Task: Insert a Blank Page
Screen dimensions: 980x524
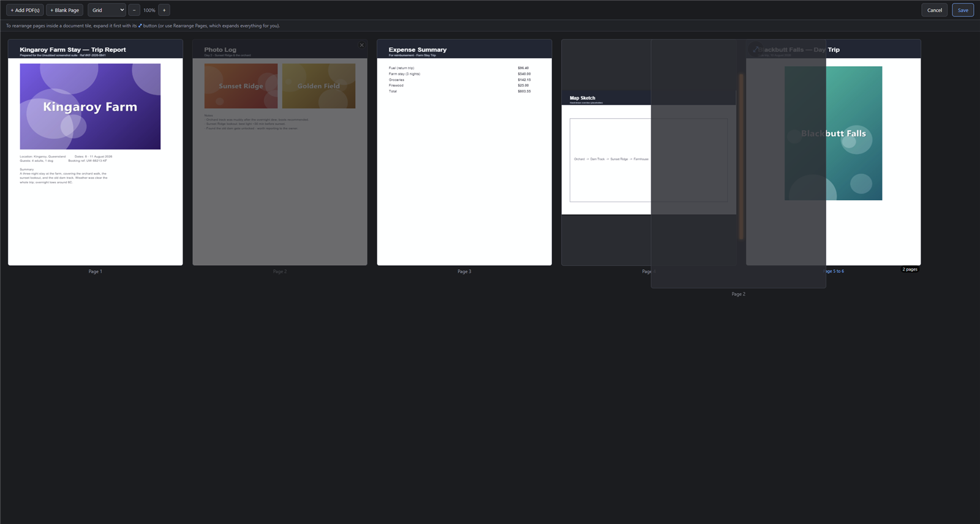Action: coord(65,10)
